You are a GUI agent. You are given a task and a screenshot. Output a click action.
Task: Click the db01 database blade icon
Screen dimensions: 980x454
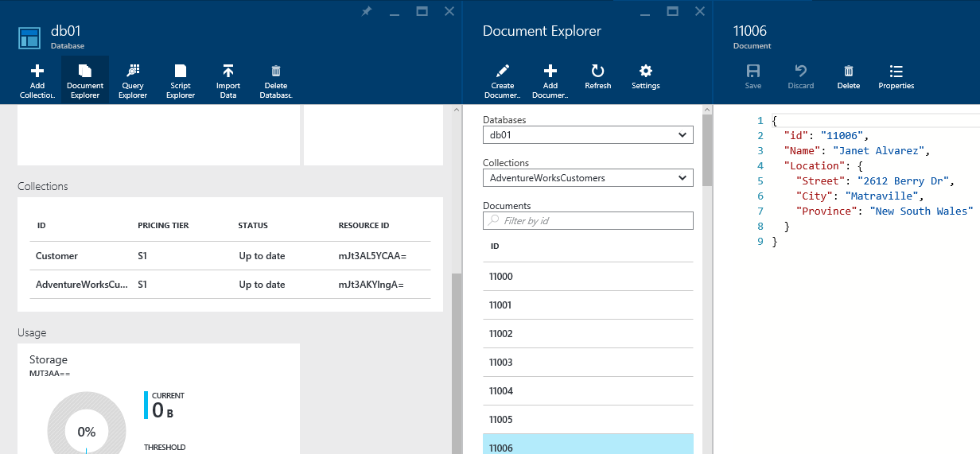tap(29, 37)
